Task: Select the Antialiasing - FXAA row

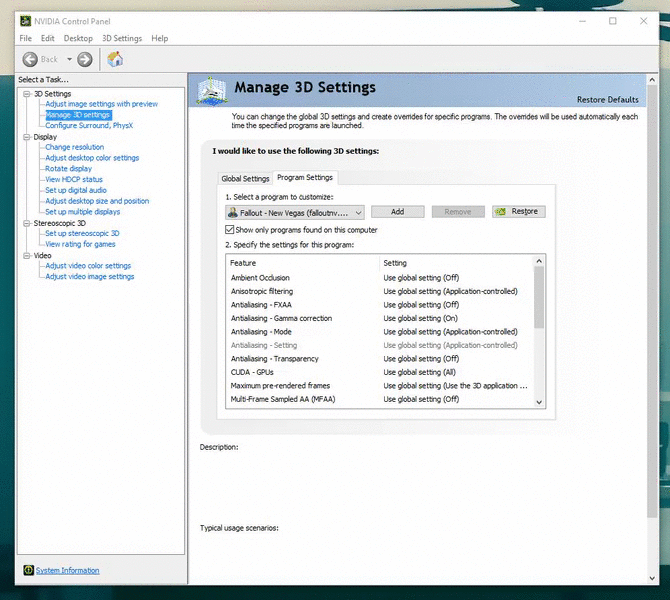Action: (x=380, y=305)
